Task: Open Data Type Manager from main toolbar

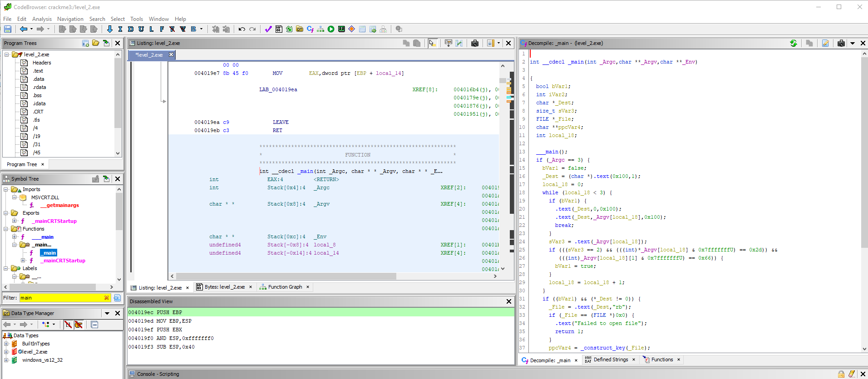Action: point(300,29)
